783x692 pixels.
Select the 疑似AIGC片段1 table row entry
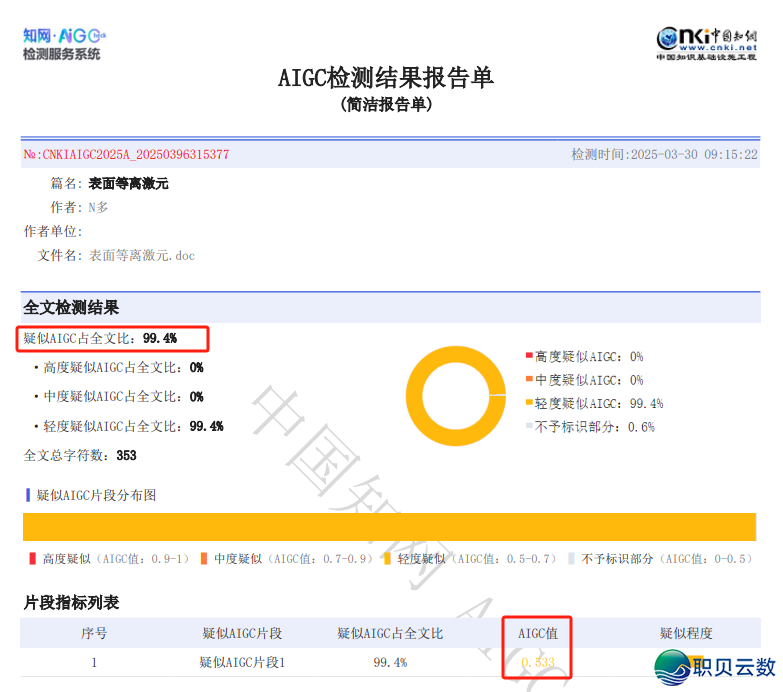click(x=242, y=662)
